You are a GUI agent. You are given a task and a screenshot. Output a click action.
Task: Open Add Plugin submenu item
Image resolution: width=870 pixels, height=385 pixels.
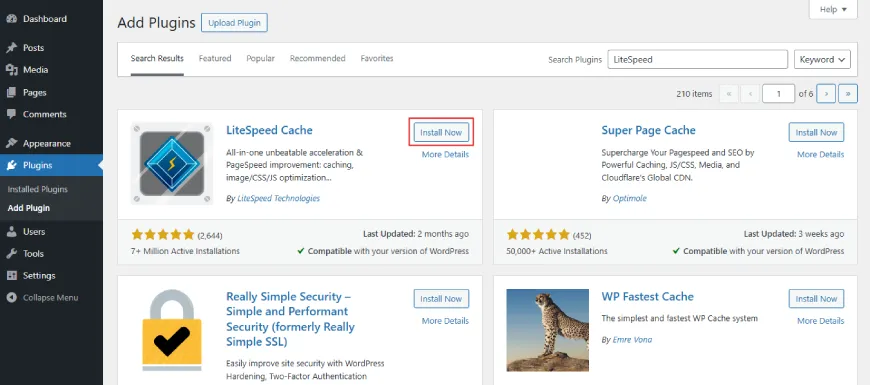[x=29, y=208]
